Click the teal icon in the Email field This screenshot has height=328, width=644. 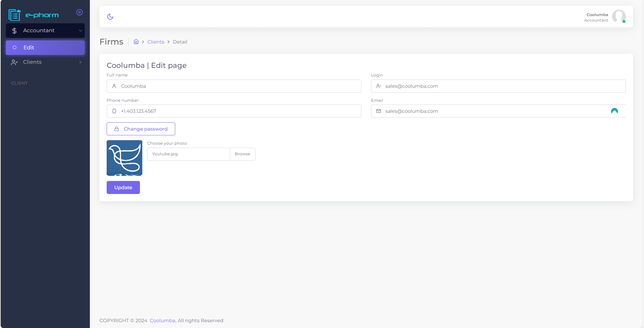[614, 111]
